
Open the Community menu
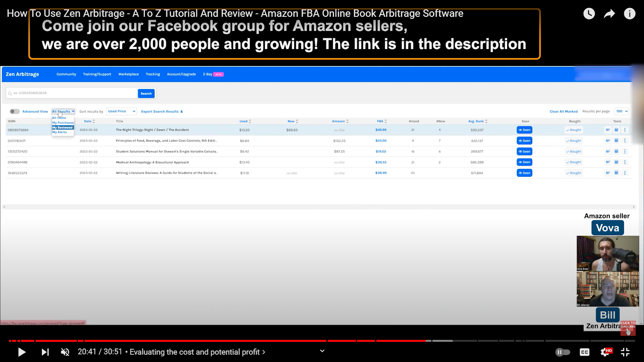pyautogui.click(x=66, y=74)
